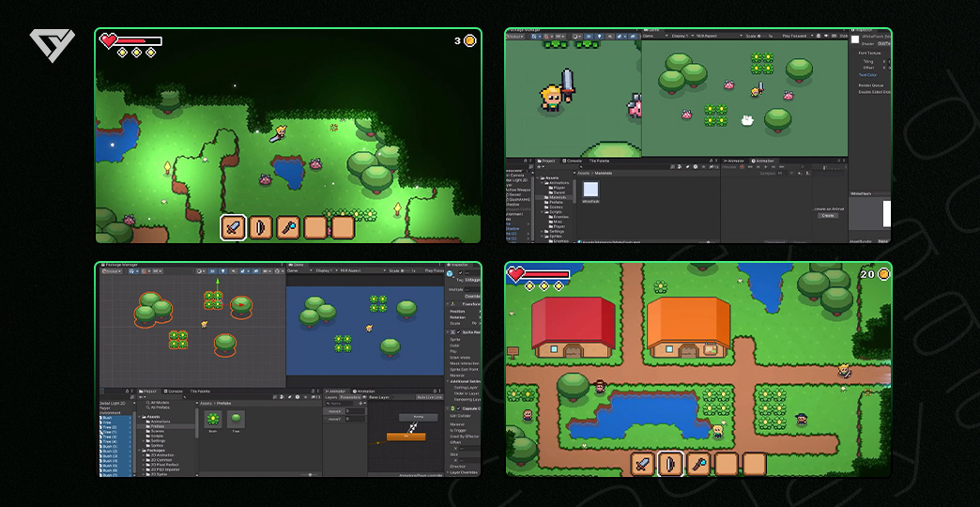Select staff slot in night forest game hotbar
Viewport: 980px width, 507px height.
[288, 227]
